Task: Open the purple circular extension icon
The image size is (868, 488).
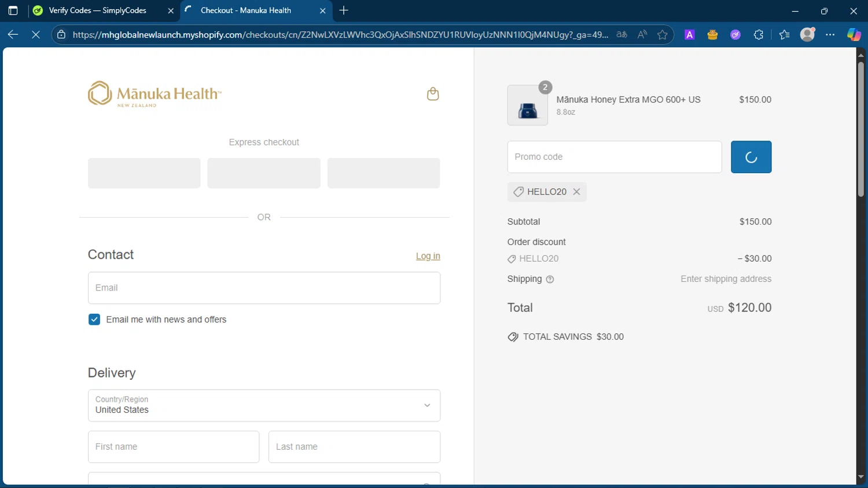Action: [735, 35]
